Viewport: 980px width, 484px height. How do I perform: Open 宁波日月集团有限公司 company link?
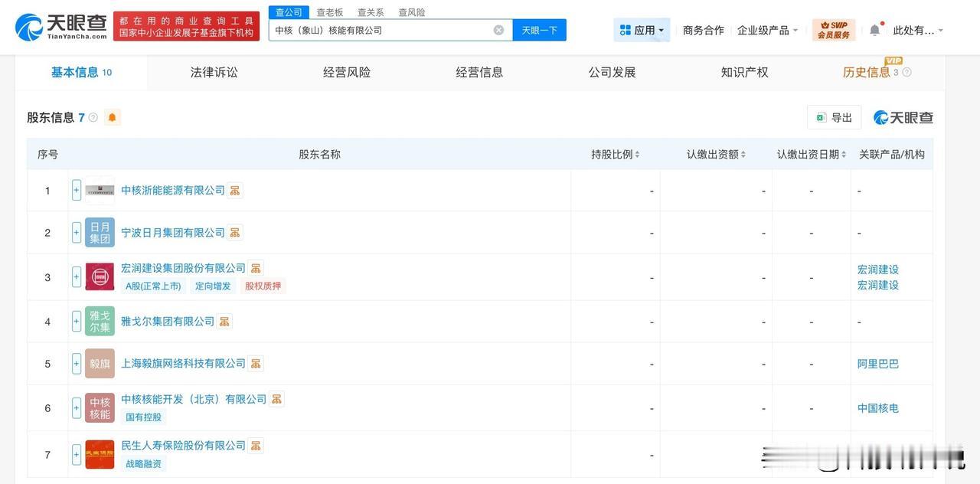click(x=173, y=232)
